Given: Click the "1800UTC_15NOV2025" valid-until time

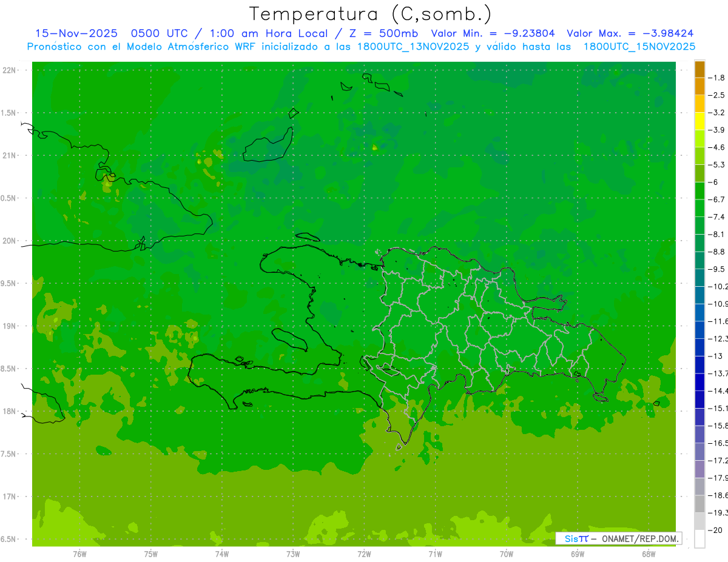Looking at the screenshot, I should tap(639, 47).
